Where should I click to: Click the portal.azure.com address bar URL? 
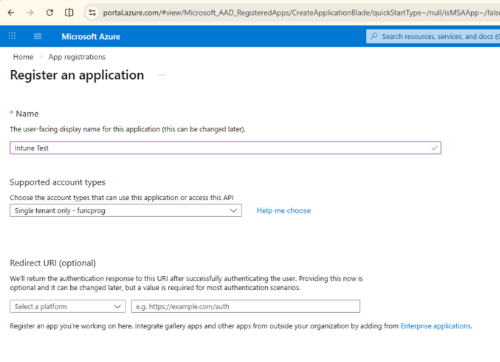click(x=300, y=13)
